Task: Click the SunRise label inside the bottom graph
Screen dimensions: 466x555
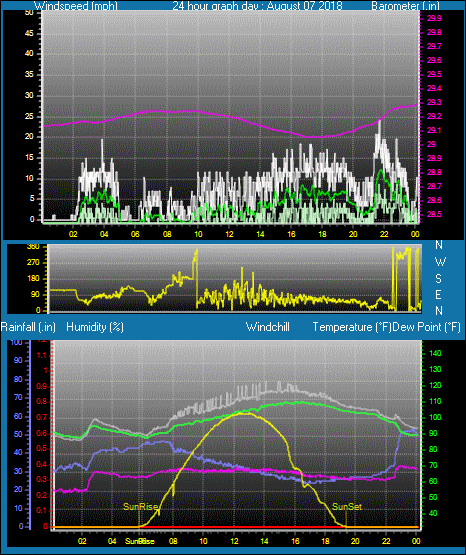Action: tap(140, 507)
